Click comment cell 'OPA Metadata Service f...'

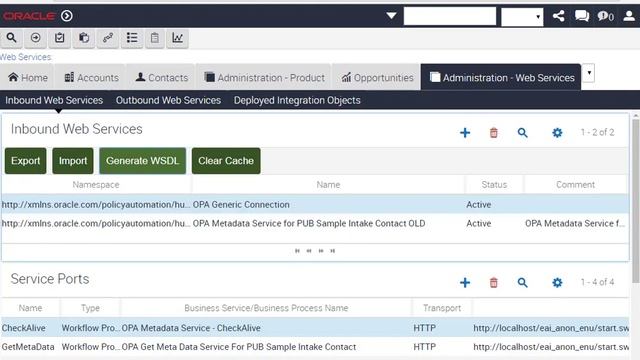click(x=575, y=224)
